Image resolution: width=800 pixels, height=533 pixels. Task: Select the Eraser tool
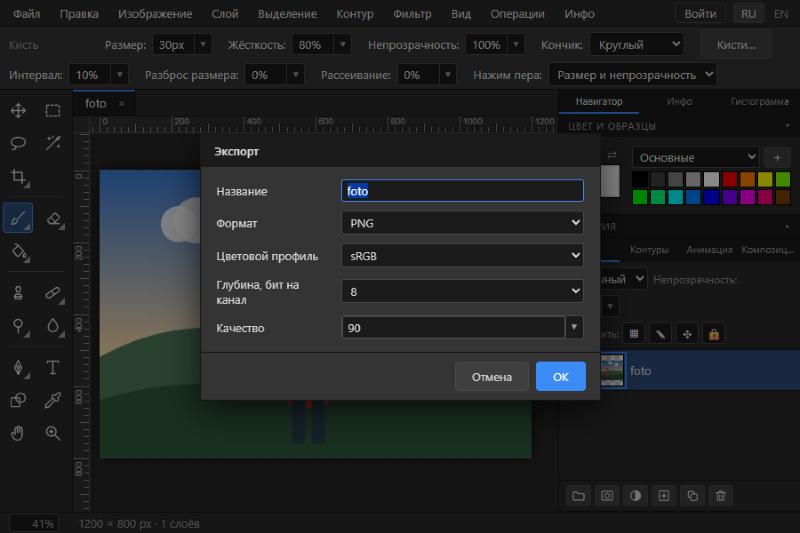pyautogui.click(x=54, y=219)
